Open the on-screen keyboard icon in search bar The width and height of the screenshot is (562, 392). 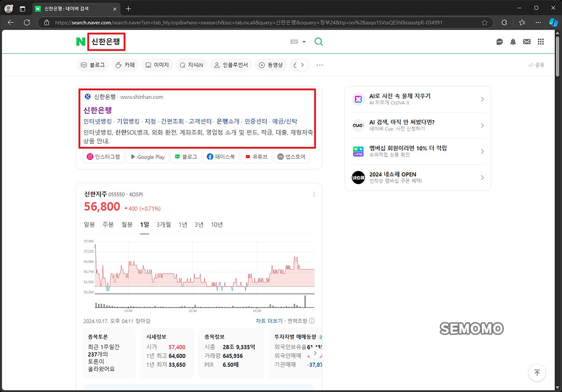point(294,42)
